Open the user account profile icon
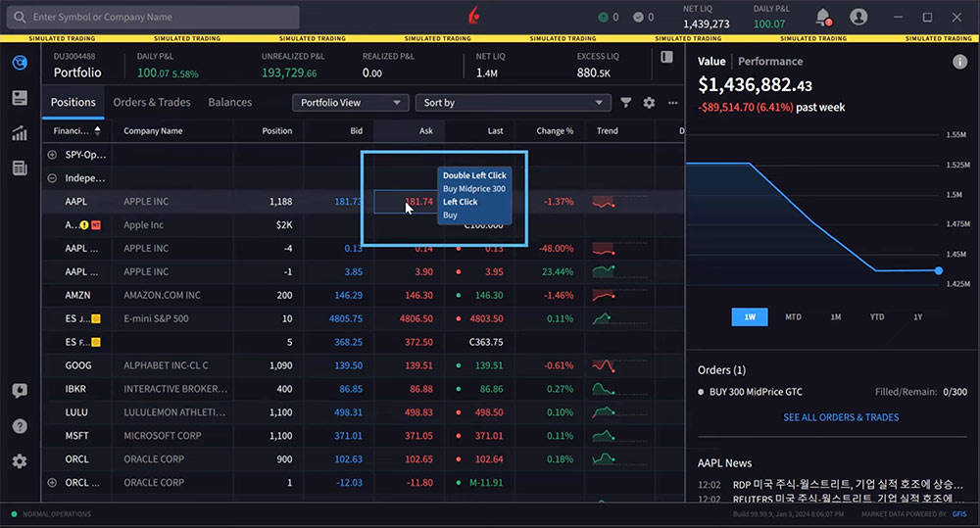 point(858,17)
